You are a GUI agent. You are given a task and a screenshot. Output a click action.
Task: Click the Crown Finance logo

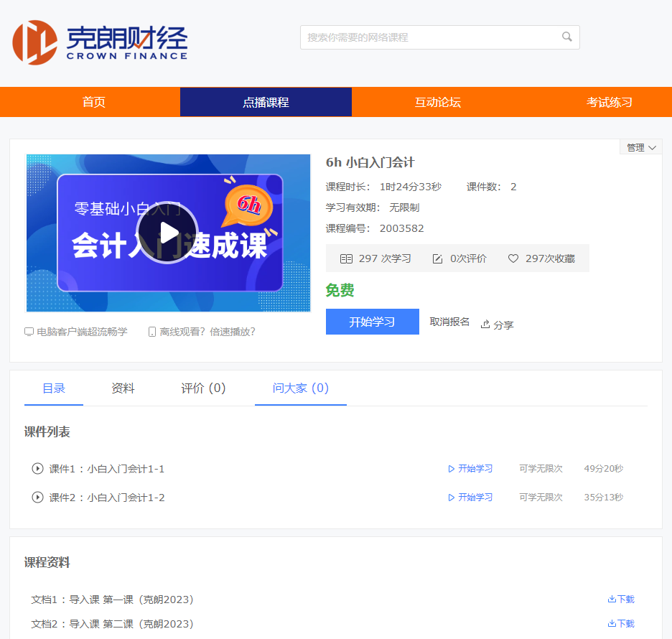100,42
